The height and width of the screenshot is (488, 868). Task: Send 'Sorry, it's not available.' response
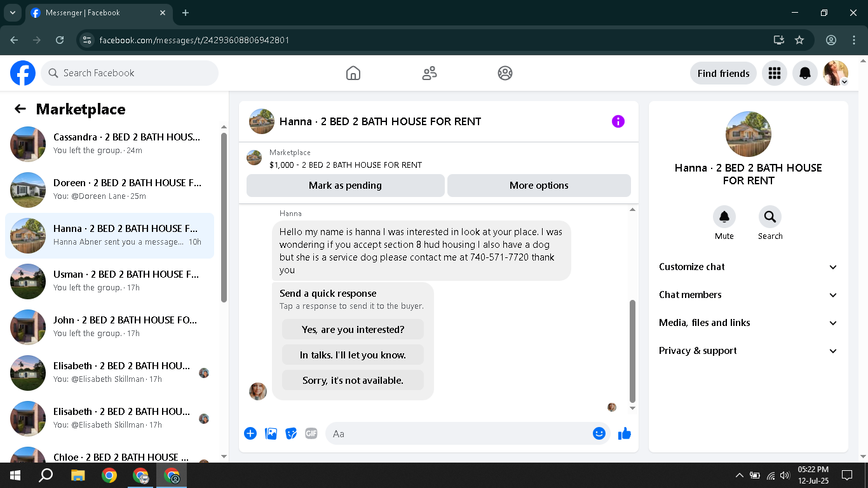tap(353, 381)
